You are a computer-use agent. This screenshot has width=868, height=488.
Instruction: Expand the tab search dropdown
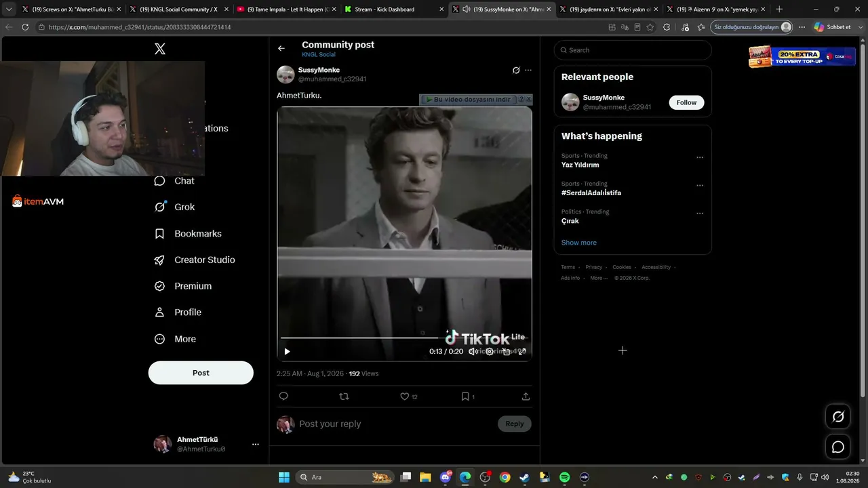[9, 9]
